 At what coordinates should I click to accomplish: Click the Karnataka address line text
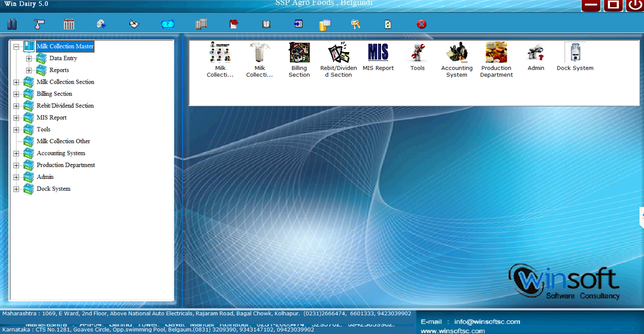(x=158, y=329)
